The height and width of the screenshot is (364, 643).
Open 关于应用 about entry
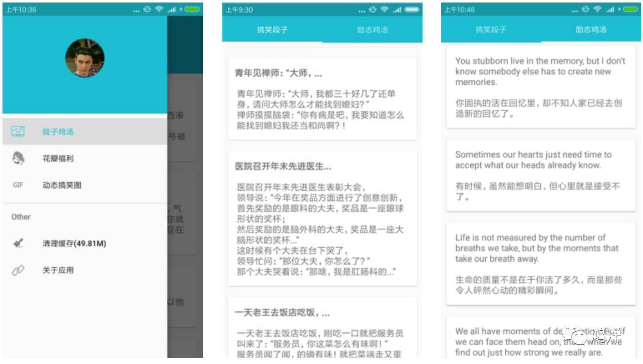point(85,270)
